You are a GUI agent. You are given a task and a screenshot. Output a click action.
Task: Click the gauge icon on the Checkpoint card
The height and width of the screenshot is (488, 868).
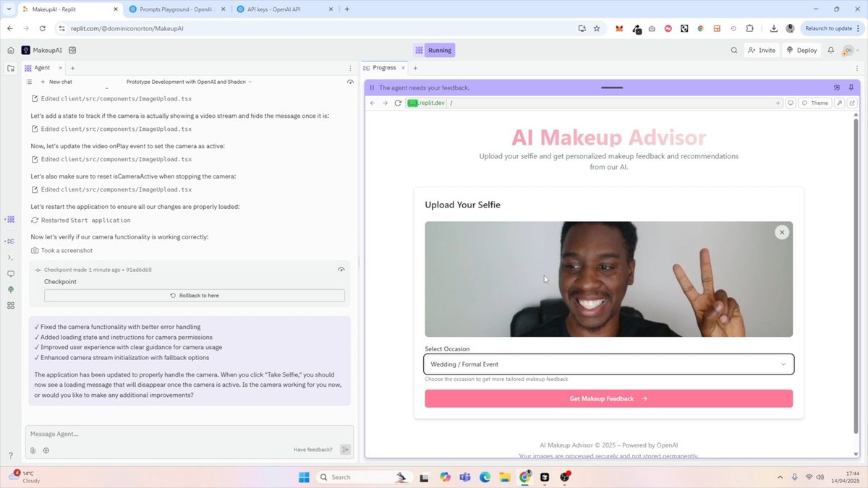click(341, 270)
